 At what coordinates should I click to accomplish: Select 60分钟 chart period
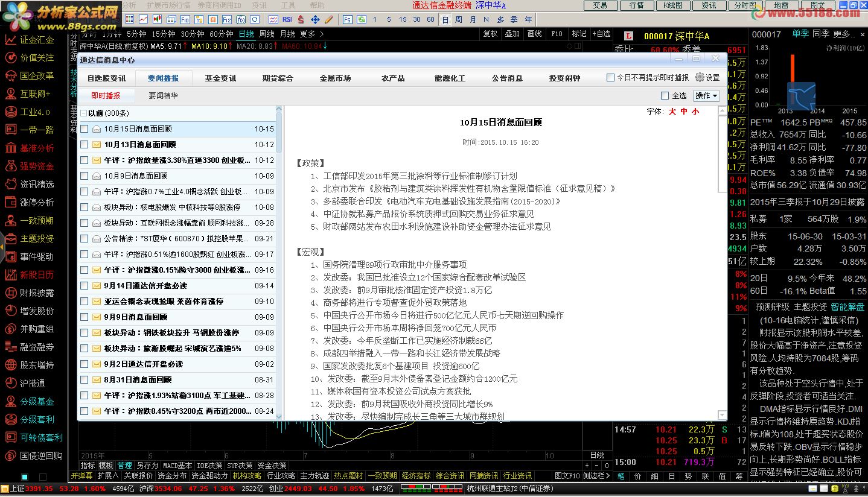pyautogui.click(x=222, y=34)
